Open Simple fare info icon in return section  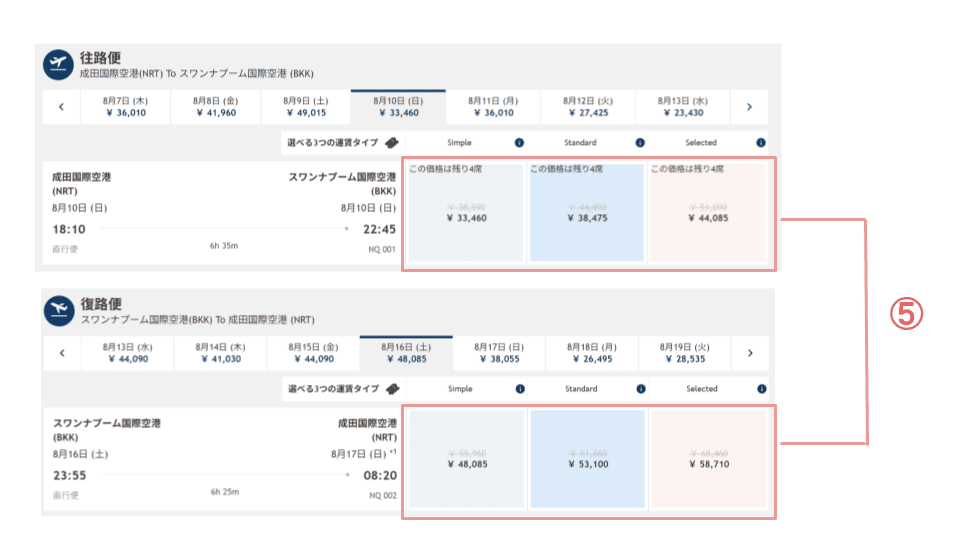[520, 389]
